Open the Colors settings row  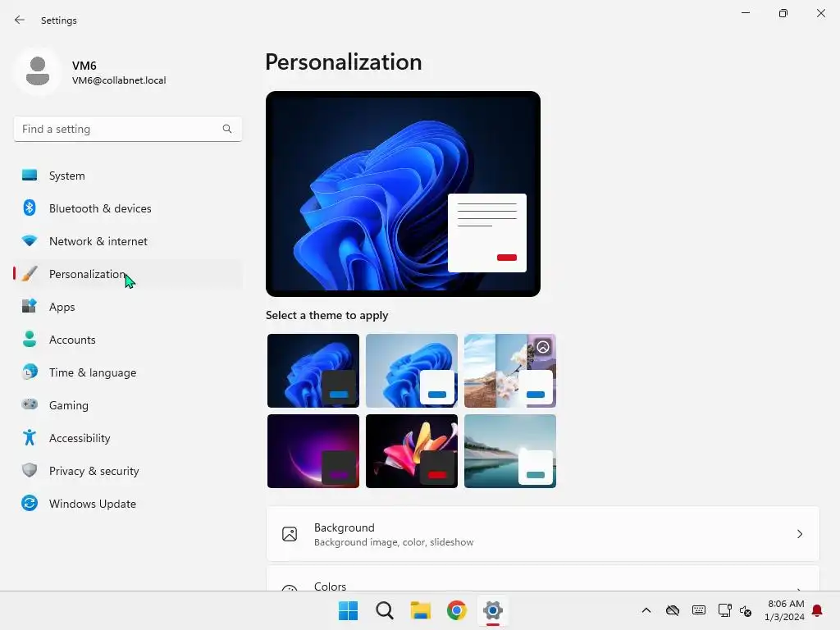543,578
